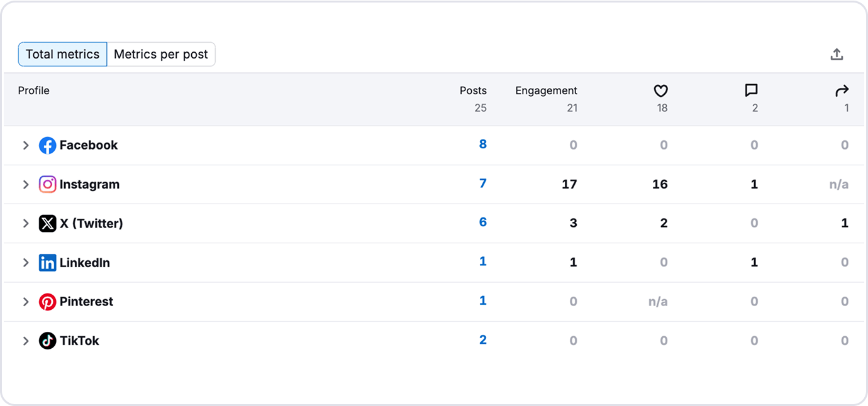Select the Total metrics tab

tap(62, 54)
